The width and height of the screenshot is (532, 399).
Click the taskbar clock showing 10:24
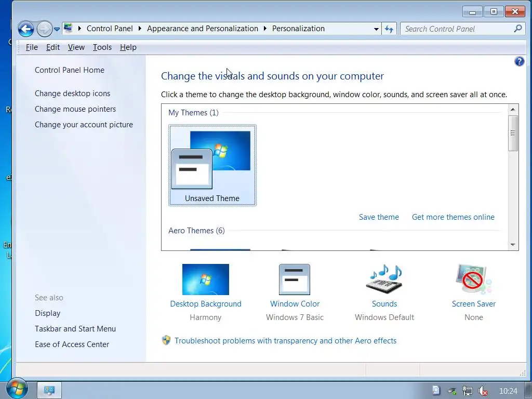coord(508,391)
